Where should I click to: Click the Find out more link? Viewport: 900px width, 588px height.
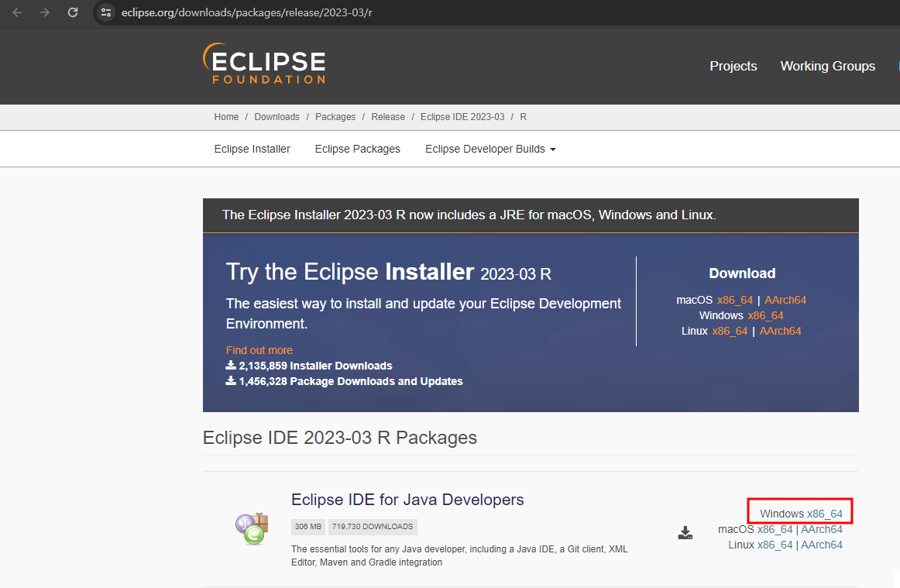[x=259, y=350]
